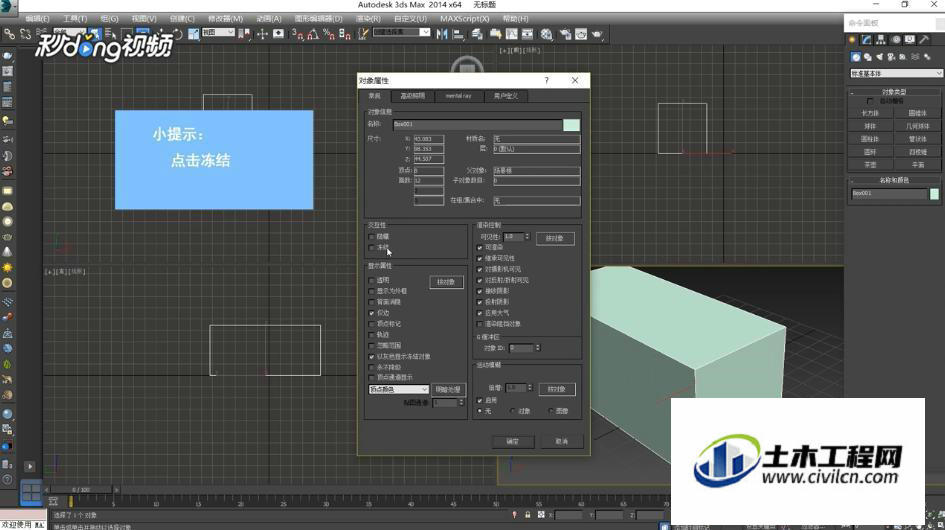Toggle the Window/Crossing selection icon
The height and width of the screenshot is (530, 945).
click(x=142, y=34)
